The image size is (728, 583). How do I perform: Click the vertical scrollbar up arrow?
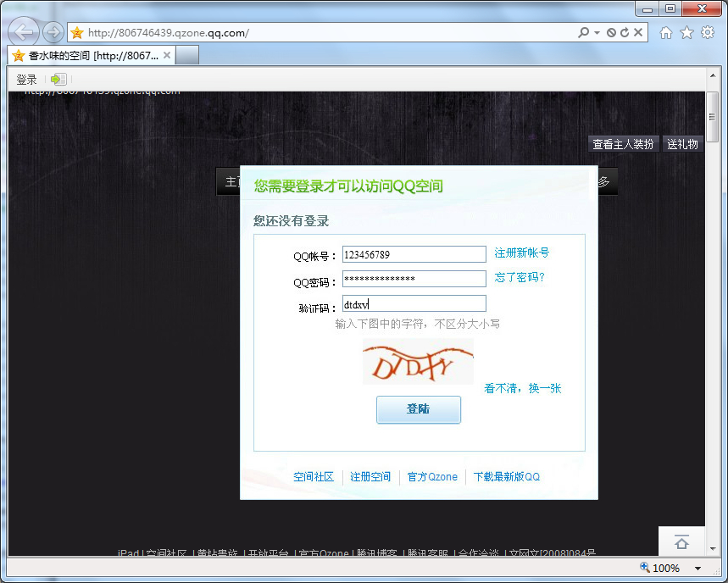coord(713,75)
